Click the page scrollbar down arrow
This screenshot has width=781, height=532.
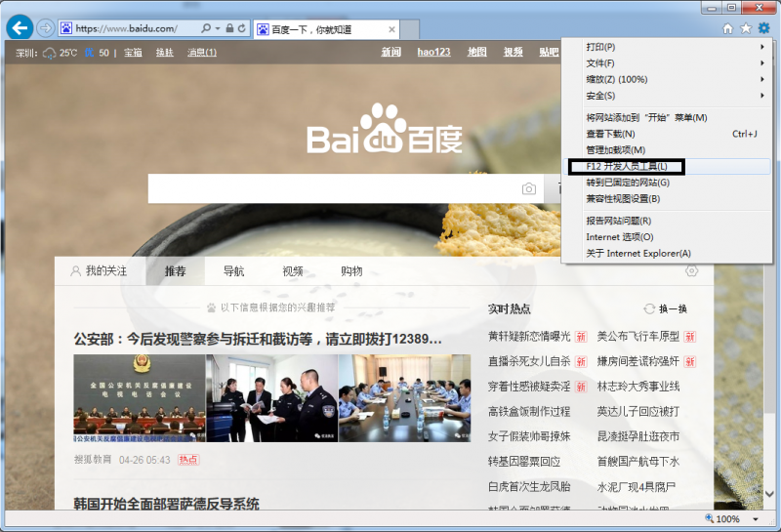[769, 494]
